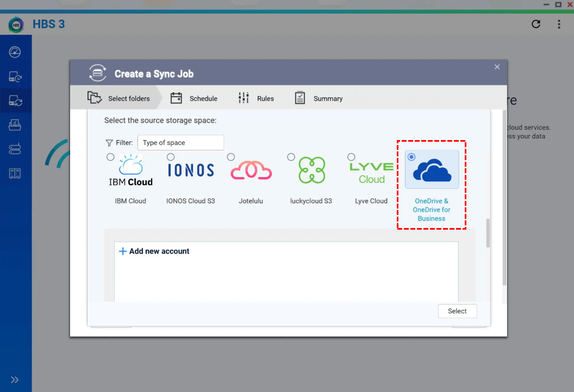Click the HBS 3 app logo
This screenshot has width=574, height=392.
[16, 24]
